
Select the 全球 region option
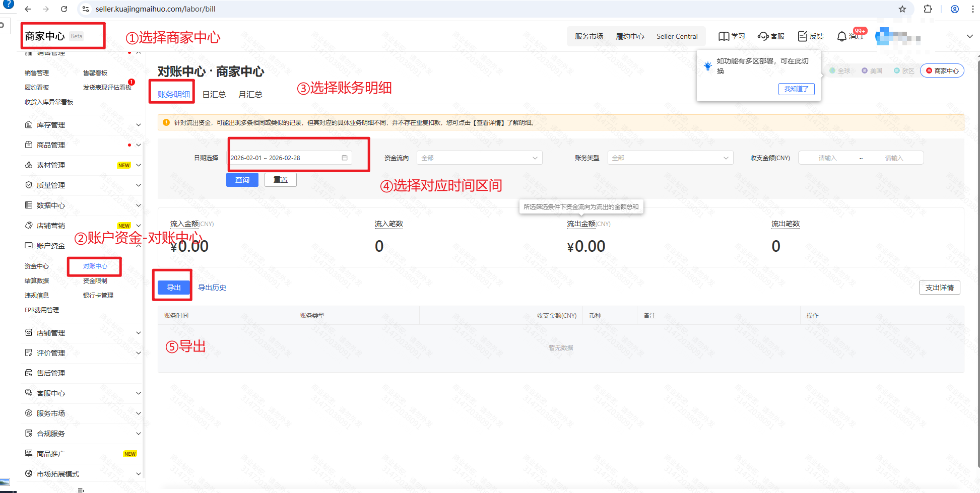click(x=840, y=71)
